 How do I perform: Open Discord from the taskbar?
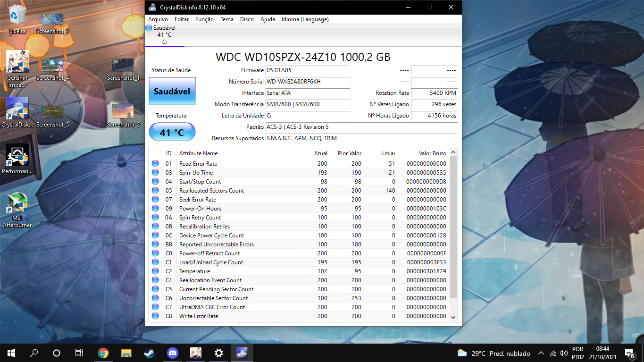click(x=172, y=353)
